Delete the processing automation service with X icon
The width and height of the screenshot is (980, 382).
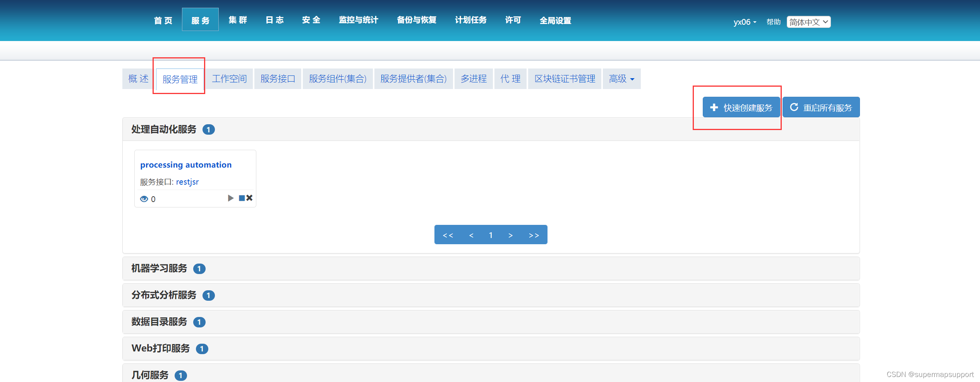point(249,198)
